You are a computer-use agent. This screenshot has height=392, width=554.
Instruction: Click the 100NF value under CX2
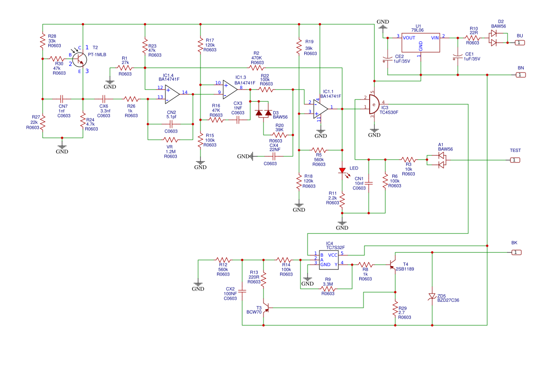pos(230,294)
